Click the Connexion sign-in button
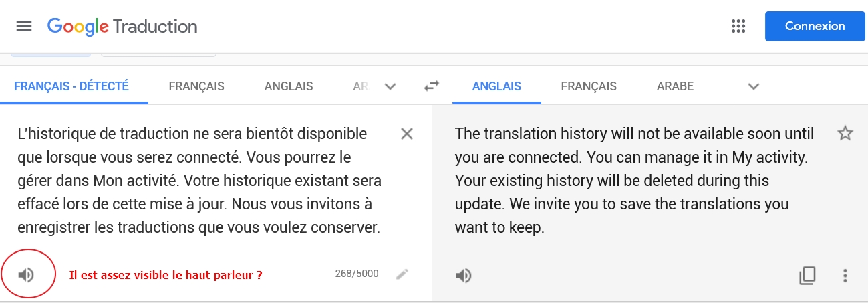 tap(815, 27)
